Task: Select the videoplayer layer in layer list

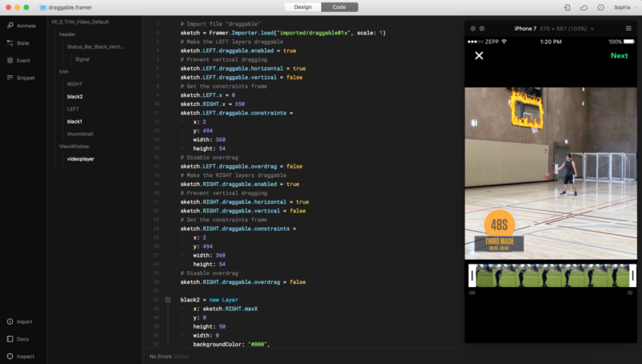Action: 80,159
